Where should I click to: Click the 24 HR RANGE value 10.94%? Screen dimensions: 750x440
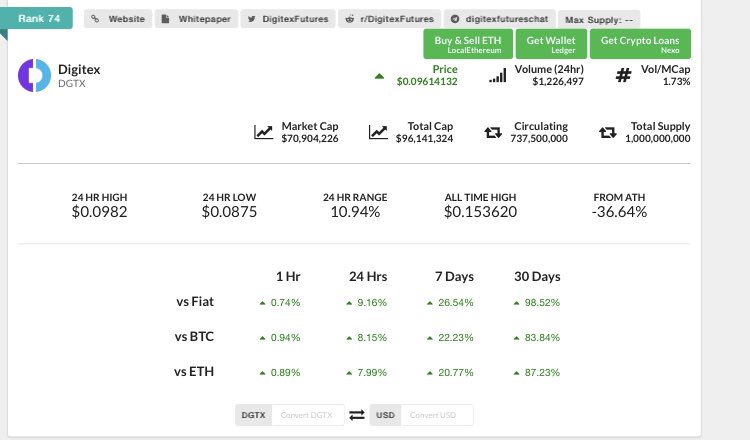click(355, 211)
